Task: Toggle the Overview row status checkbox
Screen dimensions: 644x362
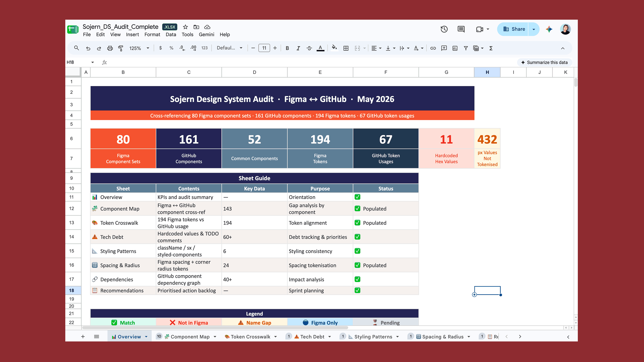Action: click(358, 197)
